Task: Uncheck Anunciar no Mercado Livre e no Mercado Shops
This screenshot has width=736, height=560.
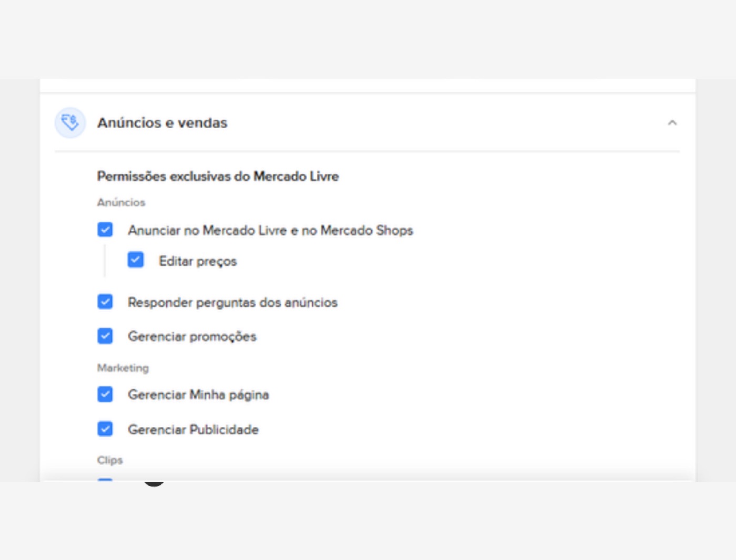Action: [105, 230]
